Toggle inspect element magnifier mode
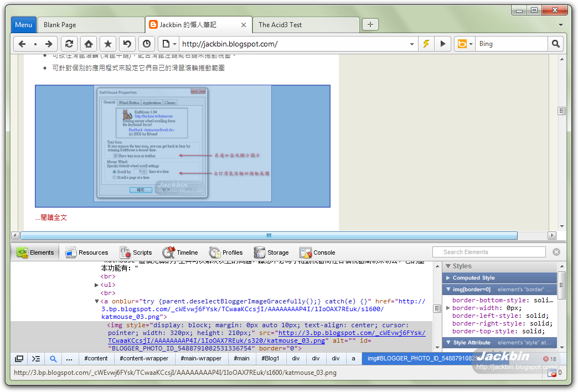 coord(53,359)
